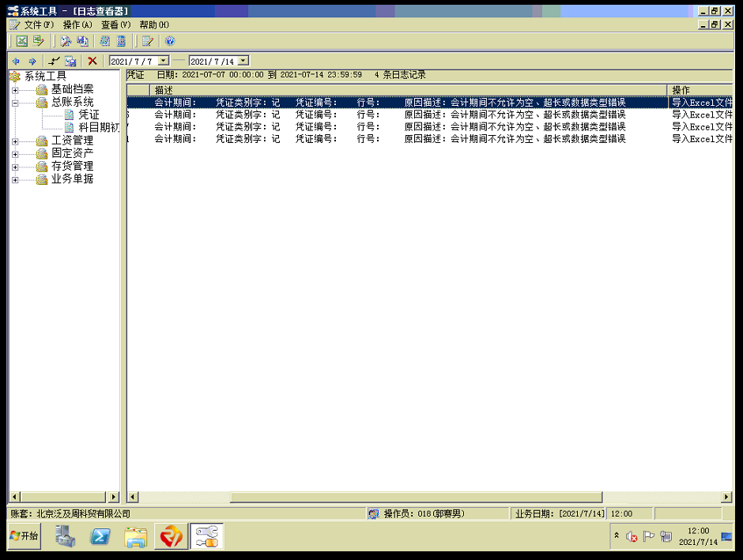The image size is (743, 560).
Task: Open help via the blue globe icon
Action: pos(170,41)
